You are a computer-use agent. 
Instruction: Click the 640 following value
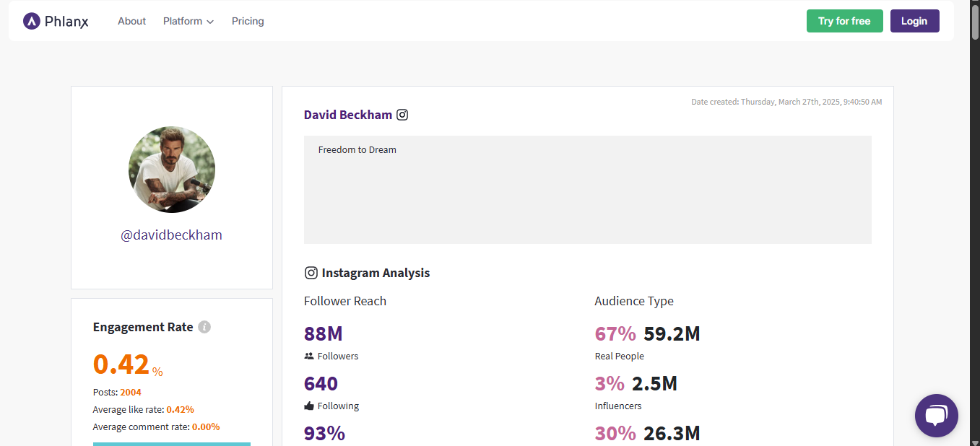[x=321, y=383]
